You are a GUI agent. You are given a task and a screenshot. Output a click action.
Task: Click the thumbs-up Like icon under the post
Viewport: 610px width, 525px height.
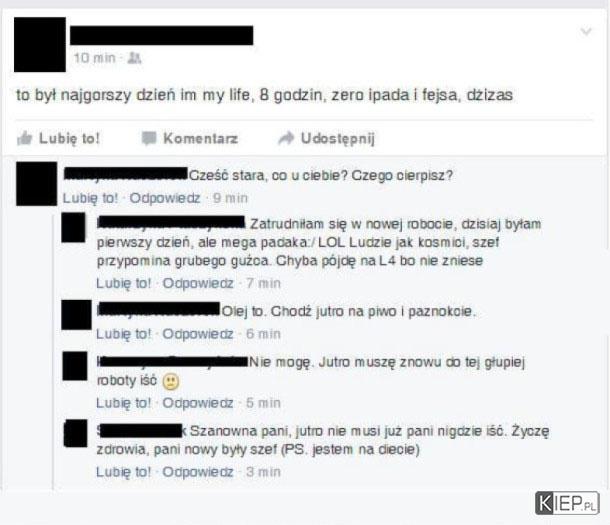tap(24, 138)
